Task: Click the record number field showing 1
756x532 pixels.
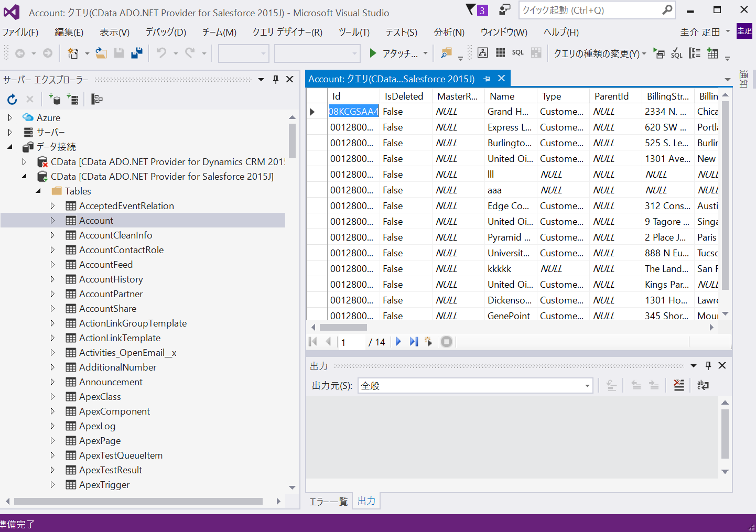Action: click(x=350, y=342)
